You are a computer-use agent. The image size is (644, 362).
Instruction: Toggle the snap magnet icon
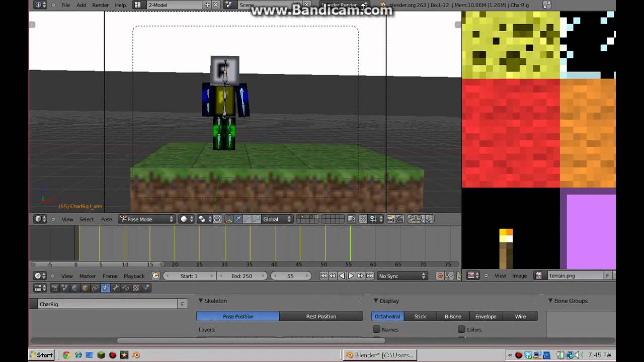point(363,219)
